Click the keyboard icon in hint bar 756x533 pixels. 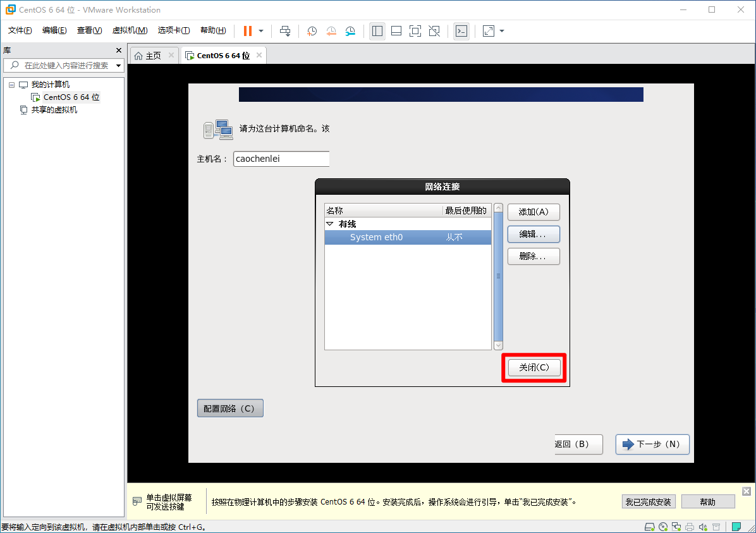coord(137,501)
